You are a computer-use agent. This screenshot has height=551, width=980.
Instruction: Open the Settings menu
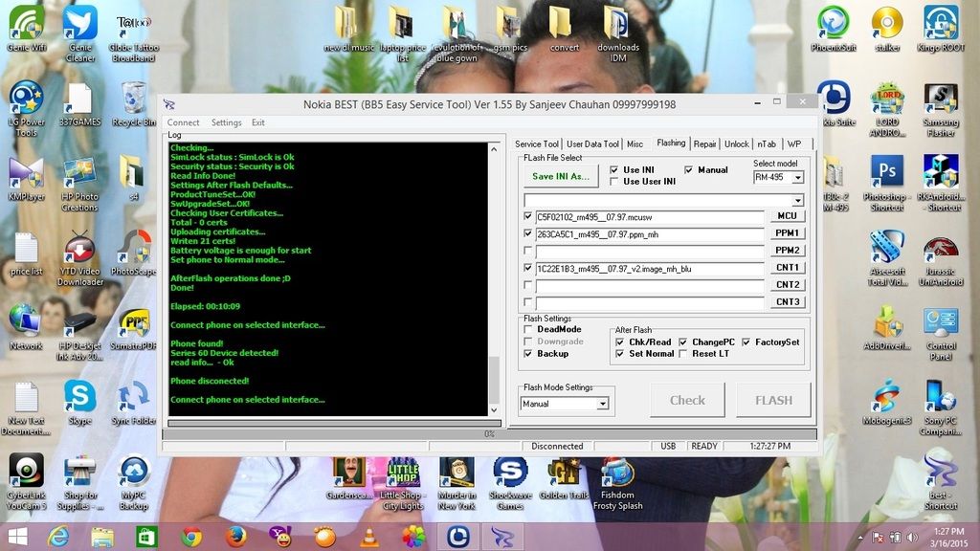tap(226, 122)
